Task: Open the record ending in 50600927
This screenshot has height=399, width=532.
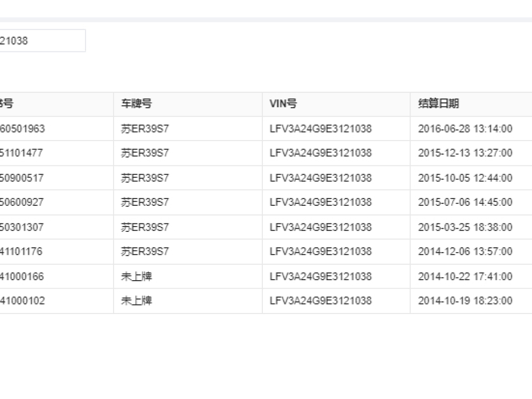Action: [x=22, y=202]
